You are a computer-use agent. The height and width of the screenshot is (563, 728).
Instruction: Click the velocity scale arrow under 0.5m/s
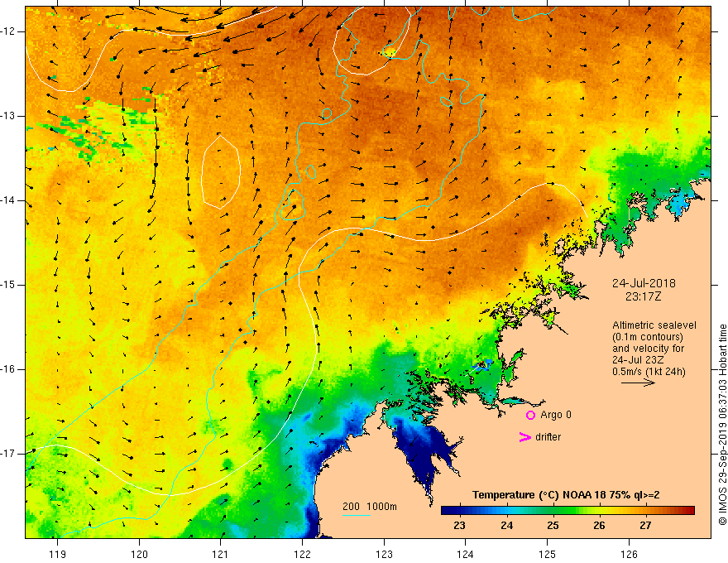pyautogui.click(x=638, y=383)
